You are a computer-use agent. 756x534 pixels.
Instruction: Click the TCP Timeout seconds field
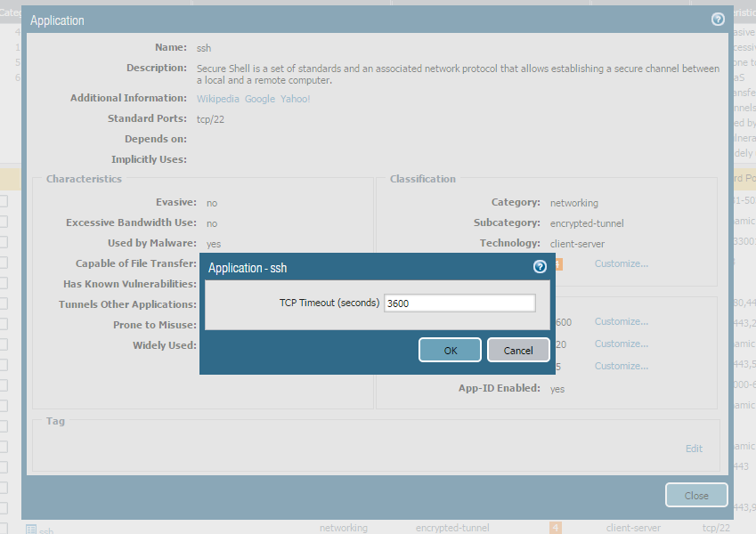click(x=459, y=303)
